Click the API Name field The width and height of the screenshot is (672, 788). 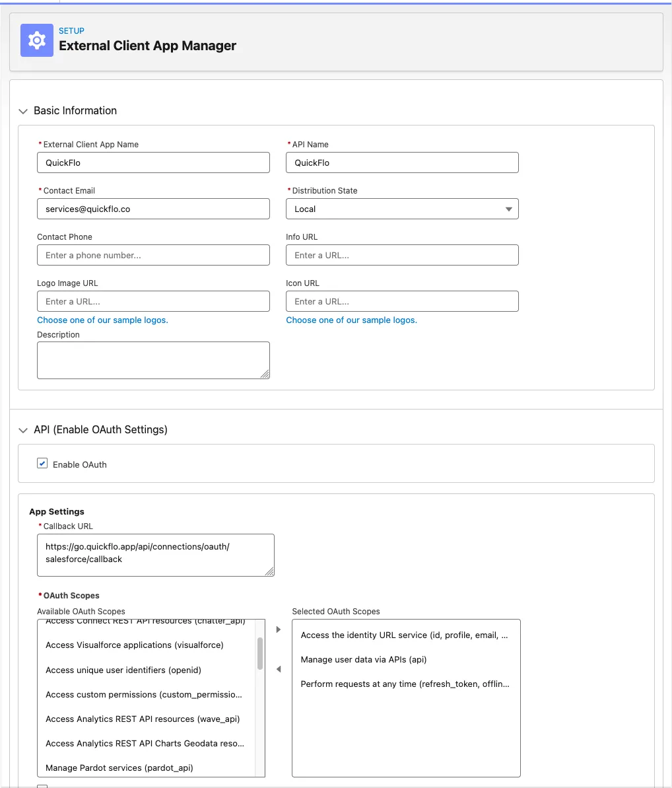click(402, 162)
